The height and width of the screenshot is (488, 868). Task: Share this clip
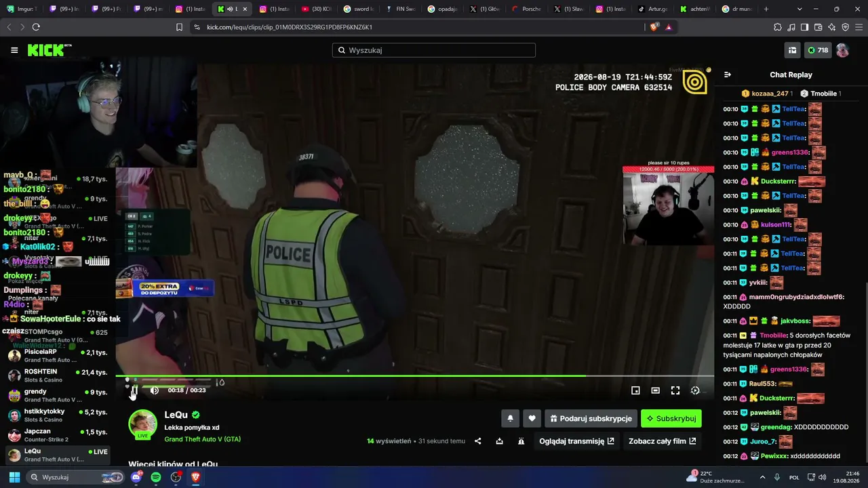478,441
